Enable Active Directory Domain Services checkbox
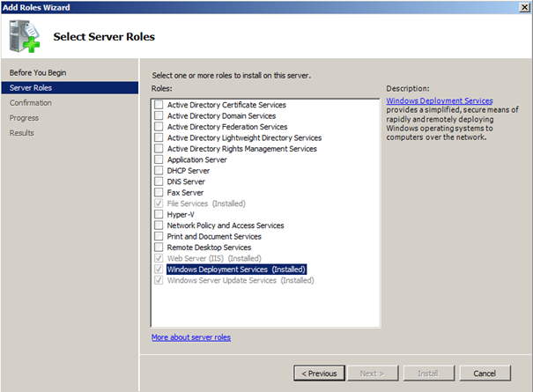Screen dimensions: 533x392 pyautogui.click(x=159, y=115)
